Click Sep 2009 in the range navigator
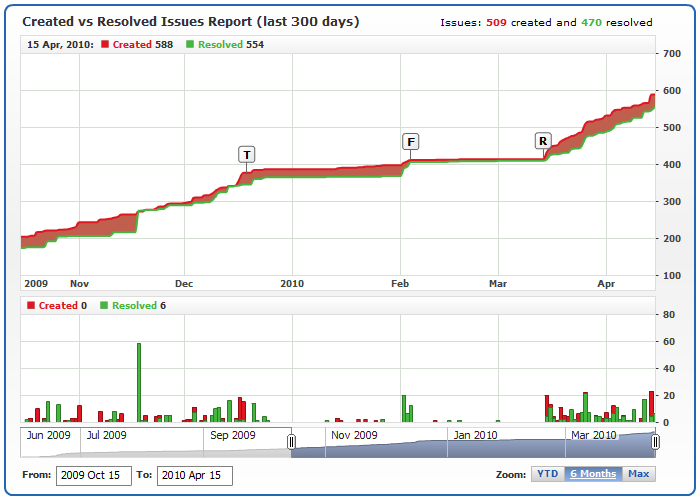700x500 pixels. coord(233,435)
